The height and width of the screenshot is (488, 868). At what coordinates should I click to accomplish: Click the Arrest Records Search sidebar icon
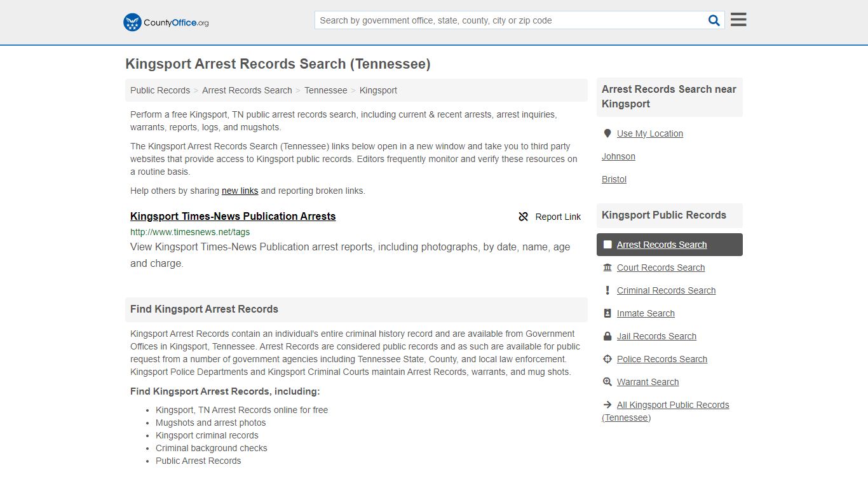(x=607, y=245)
